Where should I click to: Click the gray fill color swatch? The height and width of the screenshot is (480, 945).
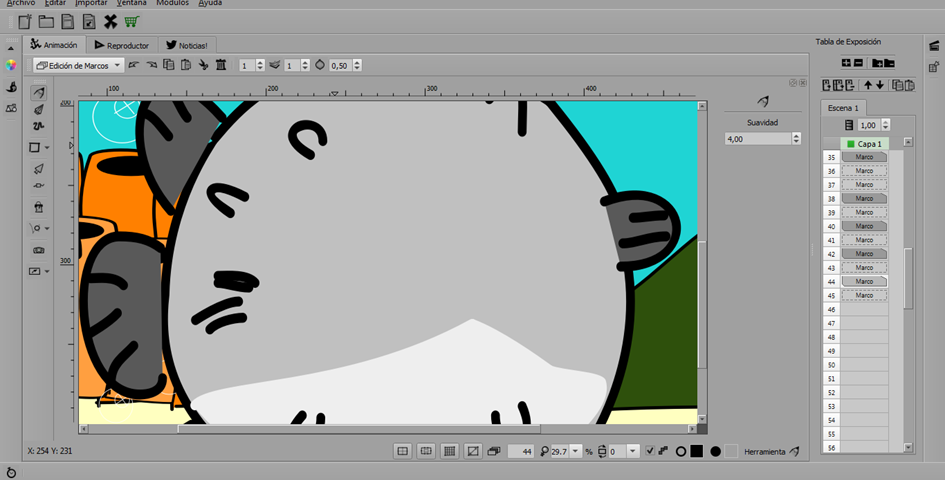click(731, 451)
